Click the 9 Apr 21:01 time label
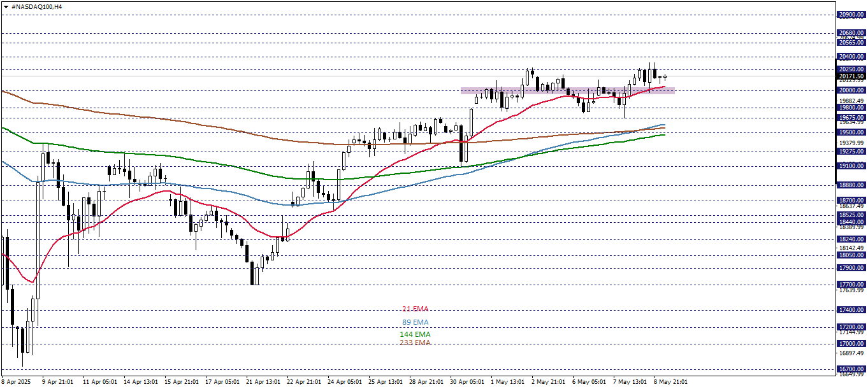The height and width of the screenshot is (389, 868). click(57, 382)
